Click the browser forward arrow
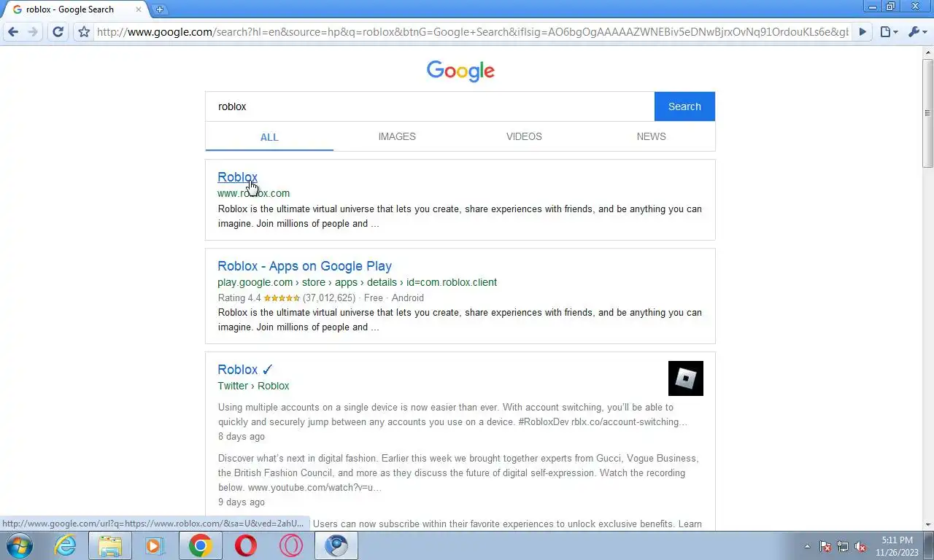934x560 pixels. click(x=33, y=32)
